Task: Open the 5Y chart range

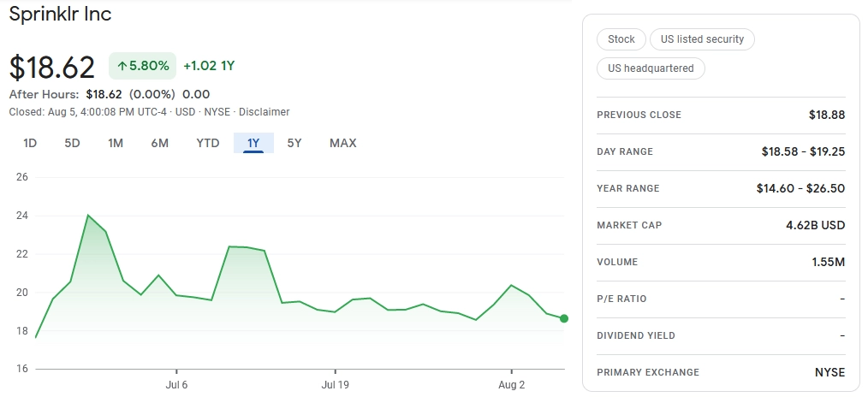Action: [x=294, y=143]
